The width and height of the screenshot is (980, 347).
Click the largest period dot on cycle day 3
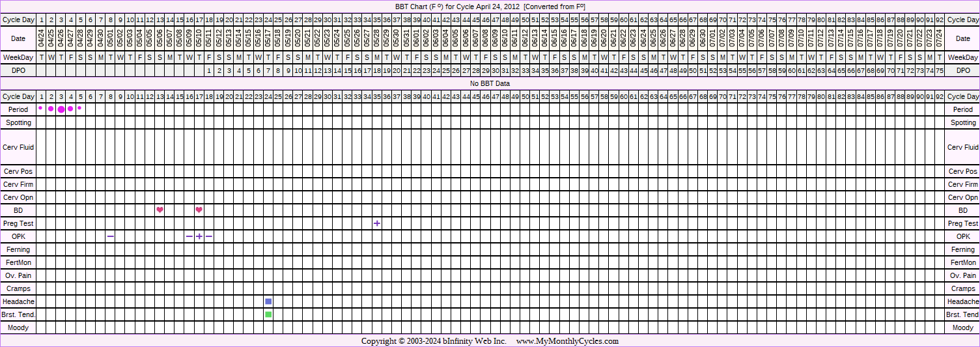(x=61, y=109)
